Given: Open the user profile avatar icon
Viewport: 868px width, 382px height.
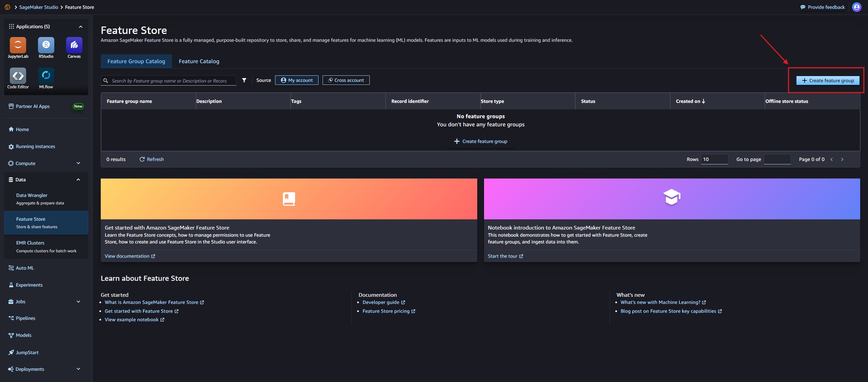Looking at the screenshot, I should (x=856, y=7).
